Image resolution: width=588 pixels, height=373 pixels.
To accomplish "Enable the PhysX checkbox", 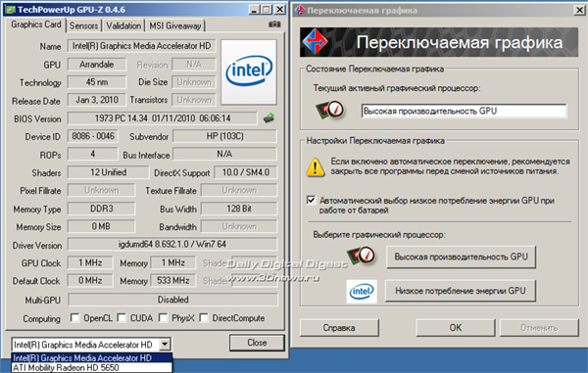I will (163, 318).
